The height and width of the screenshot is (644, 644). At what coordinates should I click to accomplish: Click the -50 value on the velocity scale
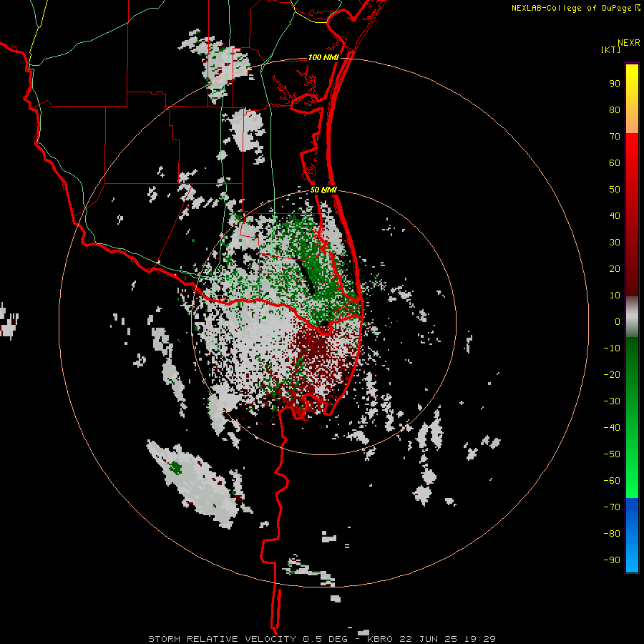[x=612, y=454]
